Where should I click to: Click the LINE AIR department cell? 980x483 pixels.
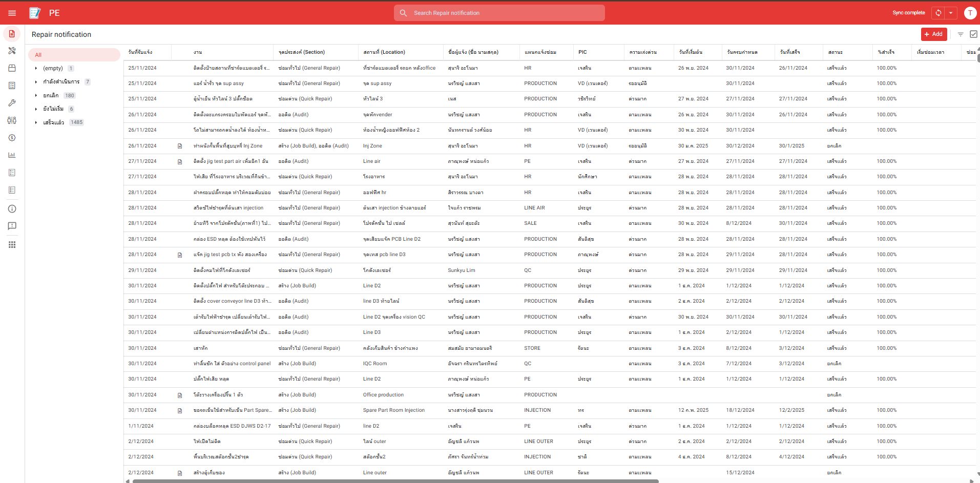(x=534, y=208)
